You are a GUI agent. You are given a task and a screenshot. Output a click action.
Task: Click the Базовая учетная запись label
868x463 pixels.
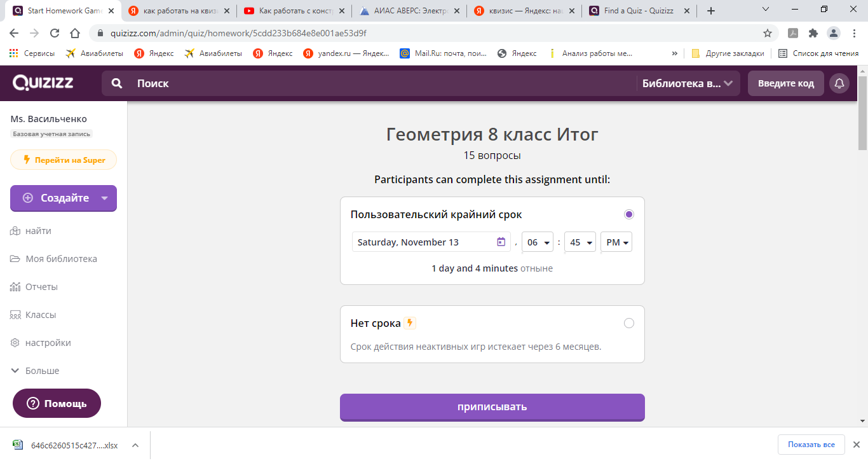(x=51, y=134)
